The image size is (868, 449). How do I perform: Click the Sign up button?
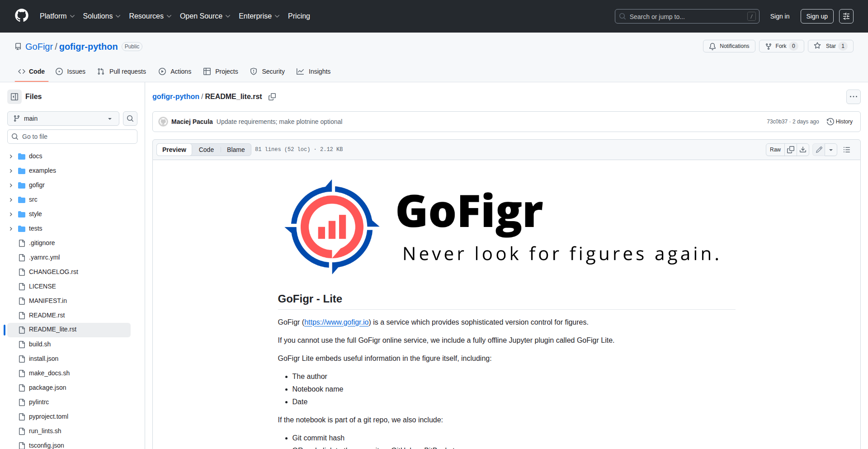click(817, 16)
